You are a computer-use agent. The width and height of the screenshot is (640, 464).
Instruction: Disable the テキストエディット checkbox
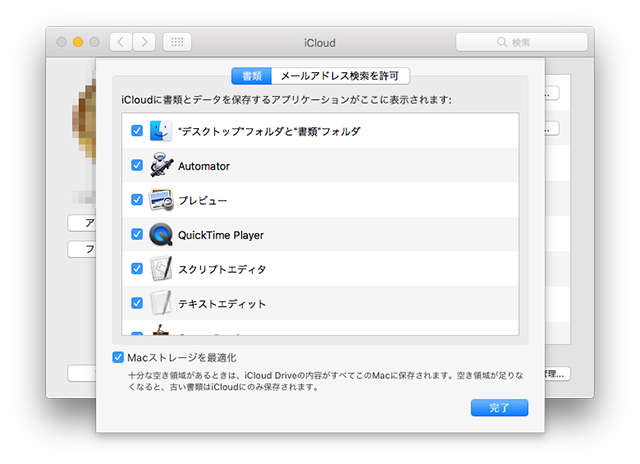[137, 303]
